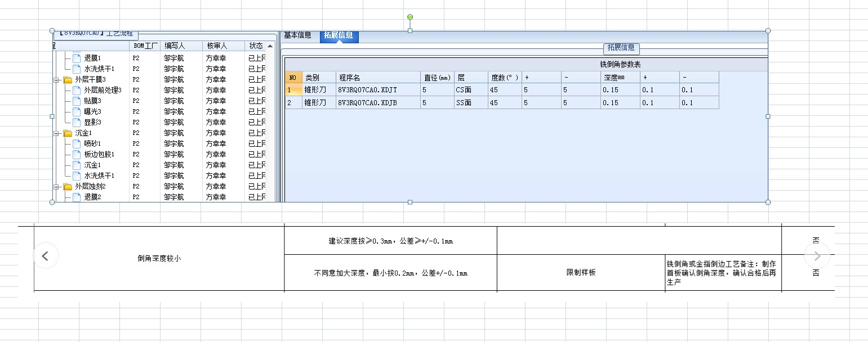Click the folder icon of 外层干膜3

[x=68, y=79]
